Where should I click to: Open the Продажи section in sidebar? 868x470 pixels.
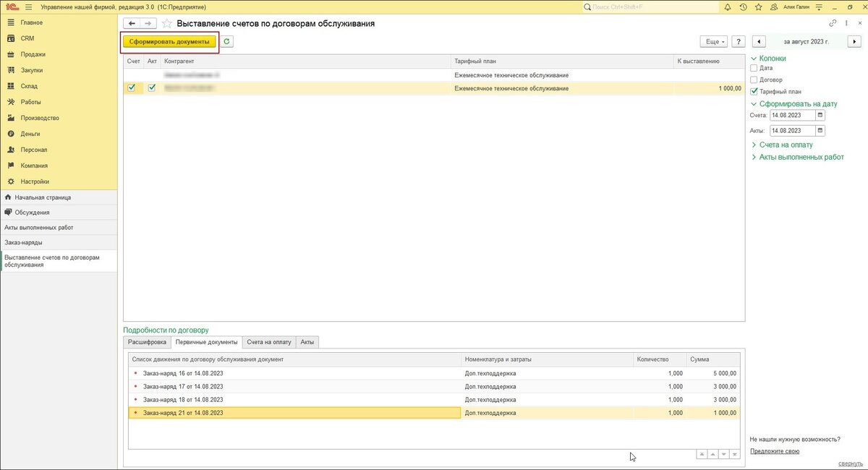pos(33,54)
